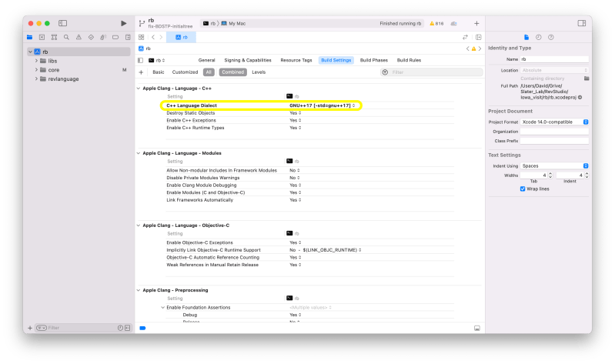
Task: Collapse Apple Clang - Language - Objective-C section
Action: [x=139, y=225]
